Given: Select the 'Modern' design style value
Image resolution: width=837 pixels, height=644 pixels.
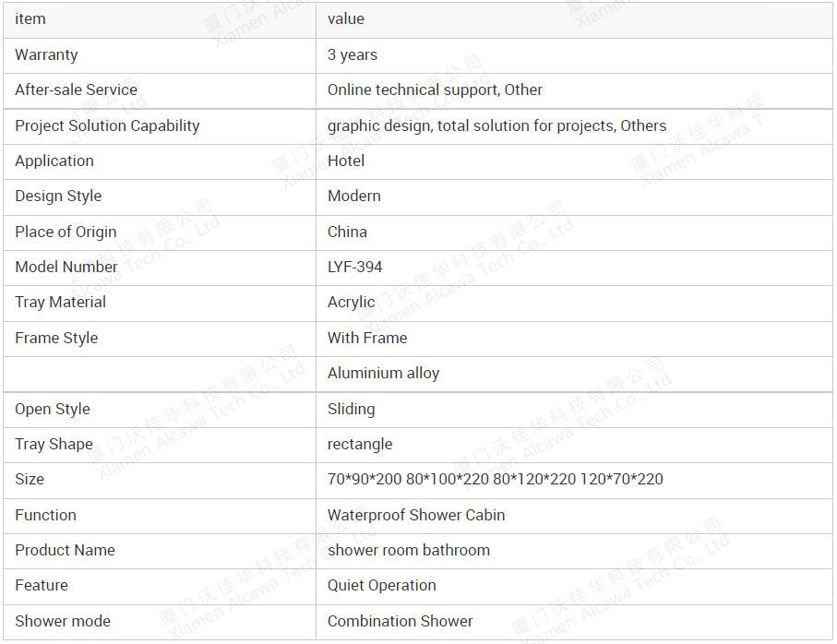Looking at the screenshot, I should tap(354, 196).
